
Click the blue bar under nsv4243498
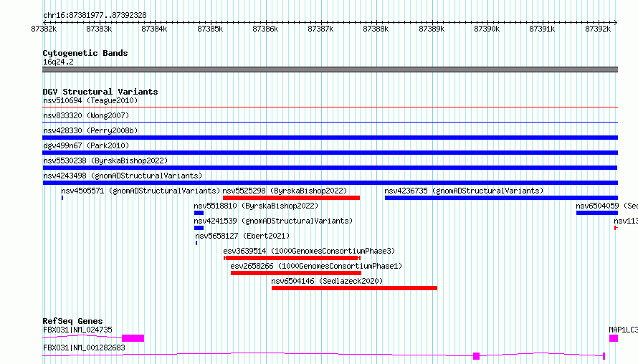pos(330,183)
